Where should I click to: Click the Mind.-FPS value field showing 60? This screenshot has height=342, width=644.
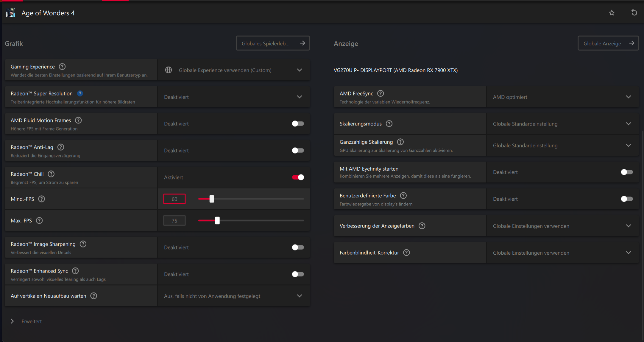click(x=174, y=199)
